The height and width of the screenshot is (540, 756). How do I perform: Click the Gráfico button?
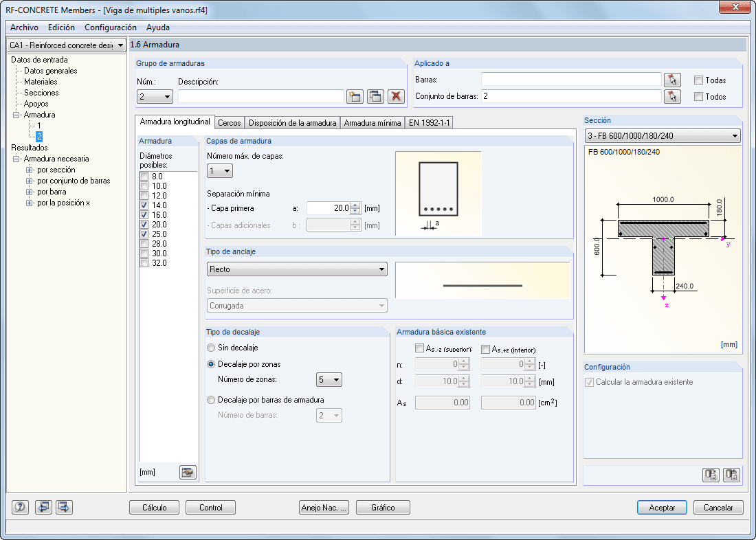click(x=383, y=508)
